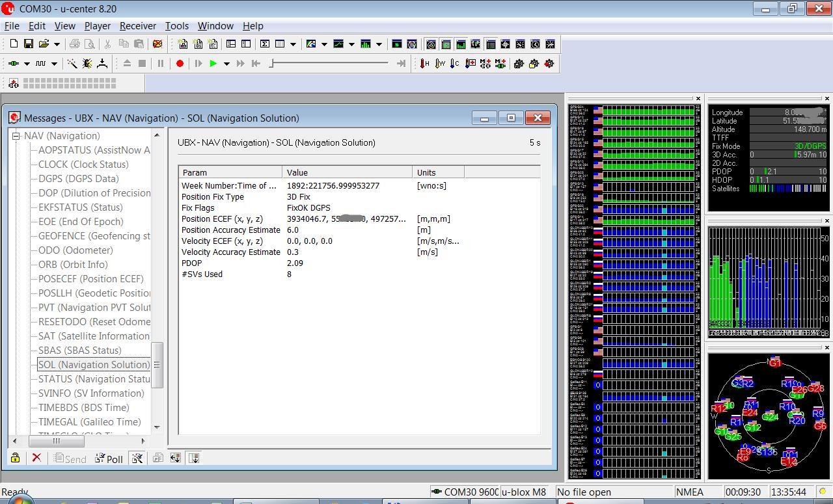Screen dimensions: 833x504
Task: Toggle the padlock icon in the message toolbar
Action: tap(14, 458)
